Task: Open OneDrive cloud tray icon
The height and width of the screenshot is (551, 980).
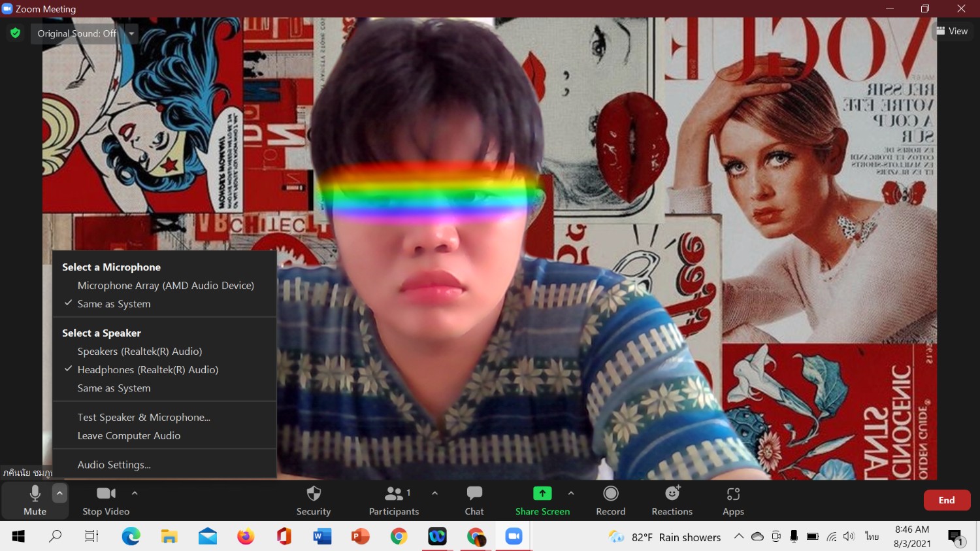Action: (x=758, y=537)
